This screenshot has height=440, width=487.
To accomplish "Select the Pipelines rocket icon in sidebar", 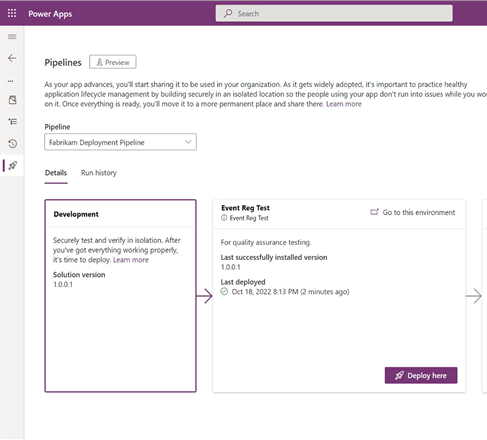I will [13, 165].
